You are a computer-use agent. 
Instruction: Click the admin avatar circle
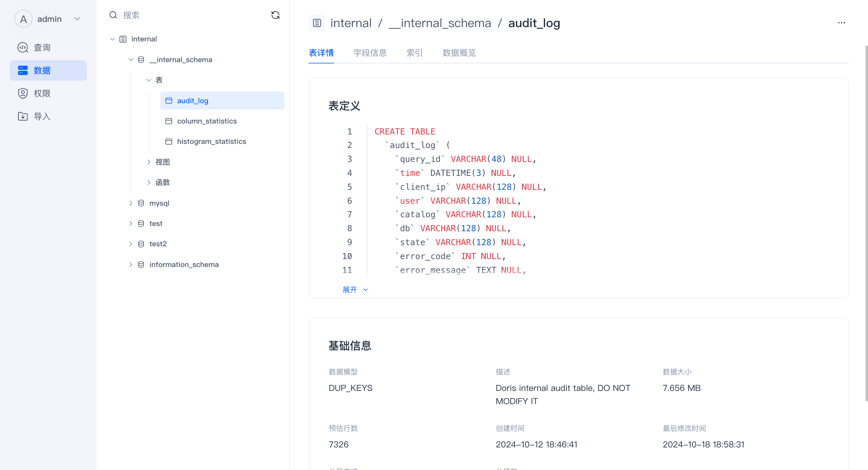pyautogui.click(x=23, y=19)
